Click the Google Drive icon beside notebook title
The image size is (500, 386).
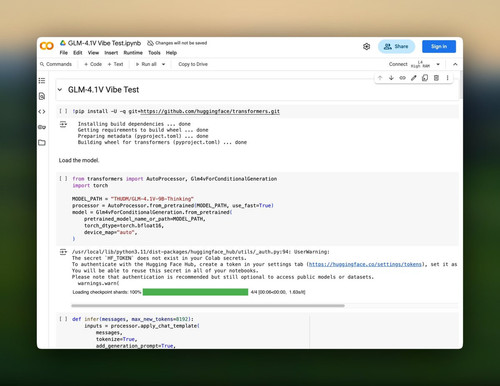(63, 43)
